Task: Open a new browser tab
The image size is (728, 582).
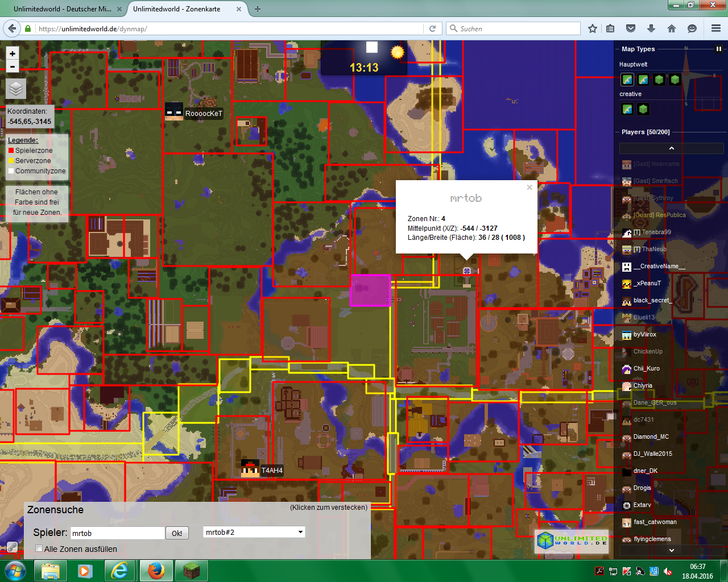Action: point(258,9)
